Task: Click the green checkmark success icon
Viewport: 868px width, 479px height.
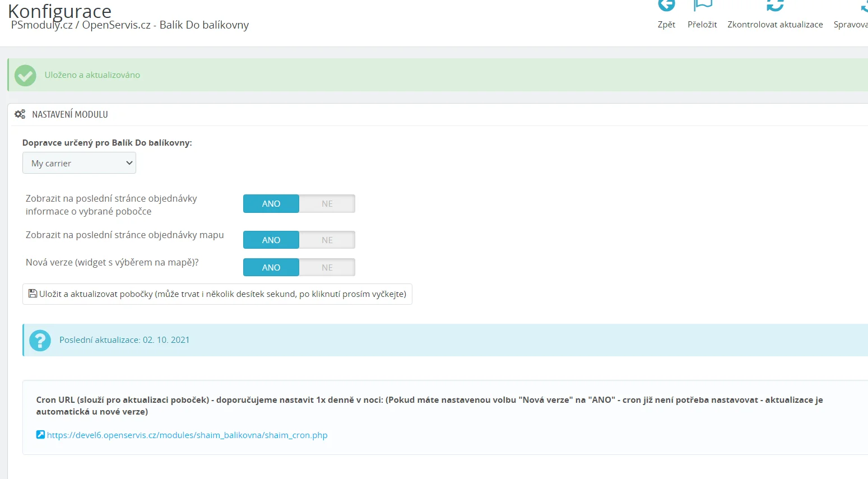Action: click(25, 75)
